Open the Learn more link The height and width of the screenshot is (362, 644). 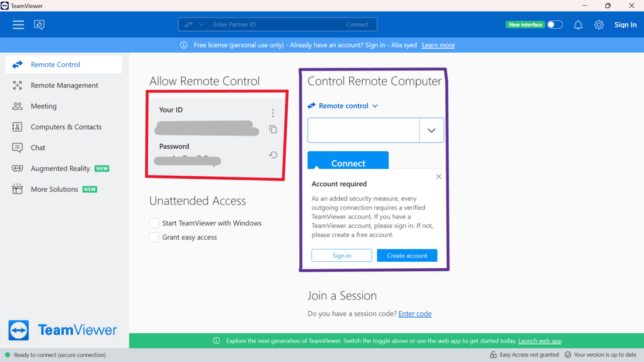coord(438,45)
